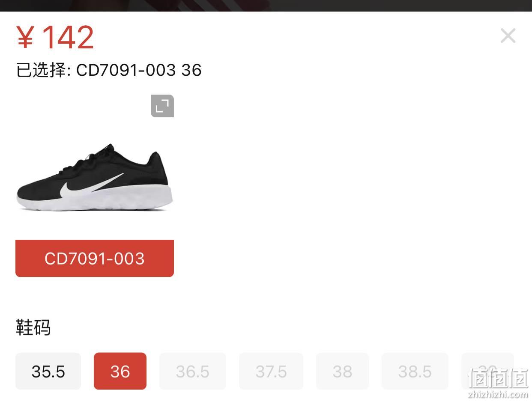Choose the unavailable size 37.5
The image size is (532, 402).
(271, 371)
